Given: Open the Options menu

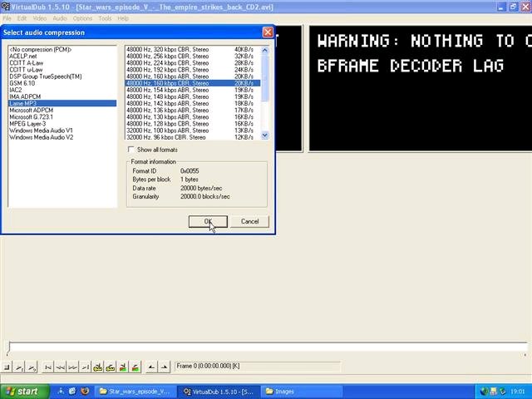Looking at the screenshot, I should point(82,18).
